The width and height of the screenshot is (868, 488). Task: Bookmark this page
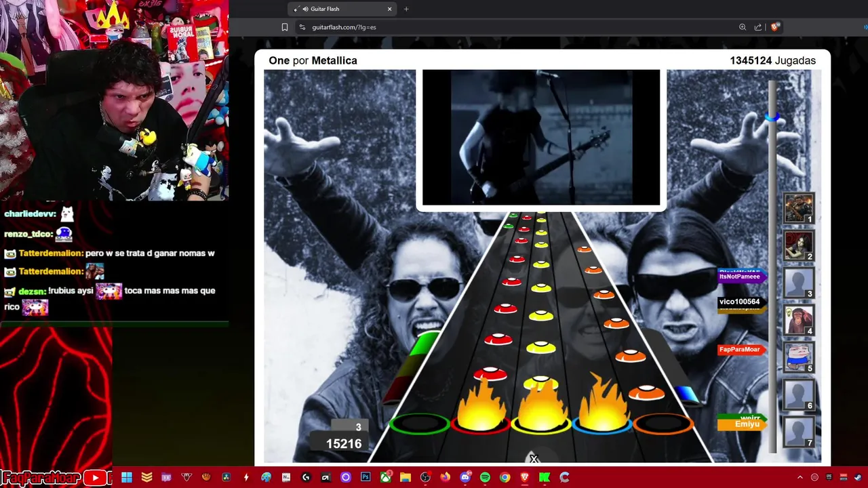pos(285,27)
